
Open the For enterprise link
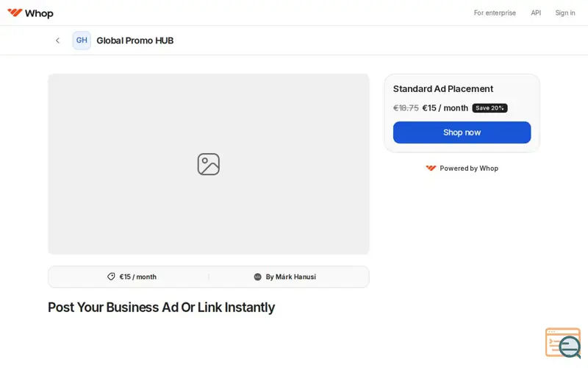click(495, 13)
